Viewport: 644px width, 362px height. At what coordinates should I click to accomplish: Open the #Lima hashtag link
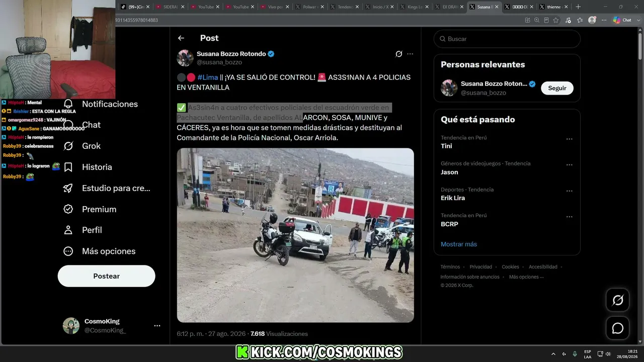(208, 77)
